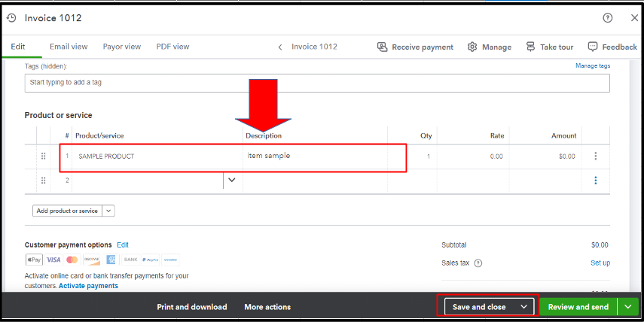Click the help question mark icon
Screen dimensions: 644x322
(x=607, y=17)
